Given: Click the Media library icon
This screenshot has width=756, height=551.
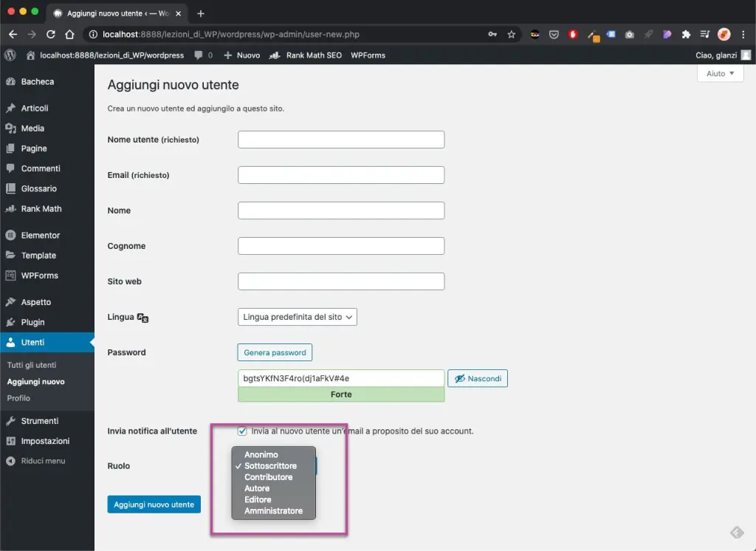Looking at the screenshot, I should (x=10, y=129).
